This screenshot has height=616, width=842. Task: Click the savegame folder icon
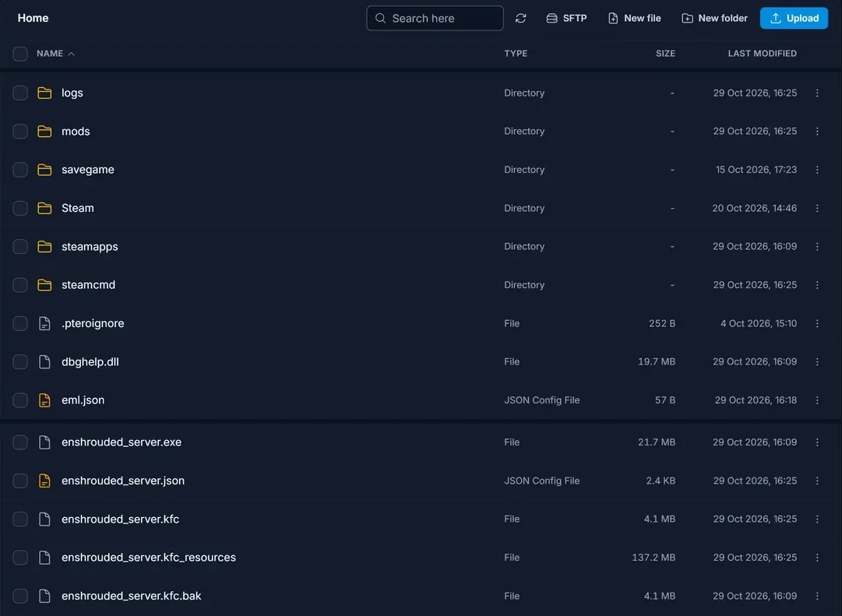pyautogui.click(x=44, y=170)
